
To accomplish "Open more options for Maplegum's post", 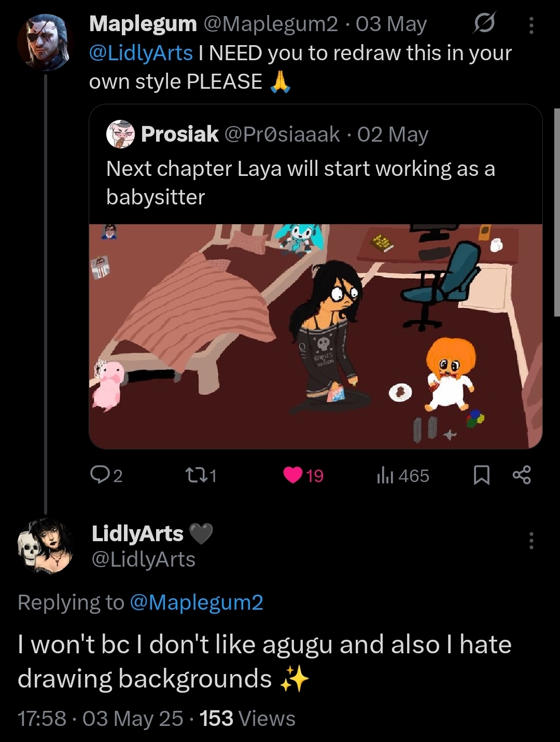I will 531,24.
